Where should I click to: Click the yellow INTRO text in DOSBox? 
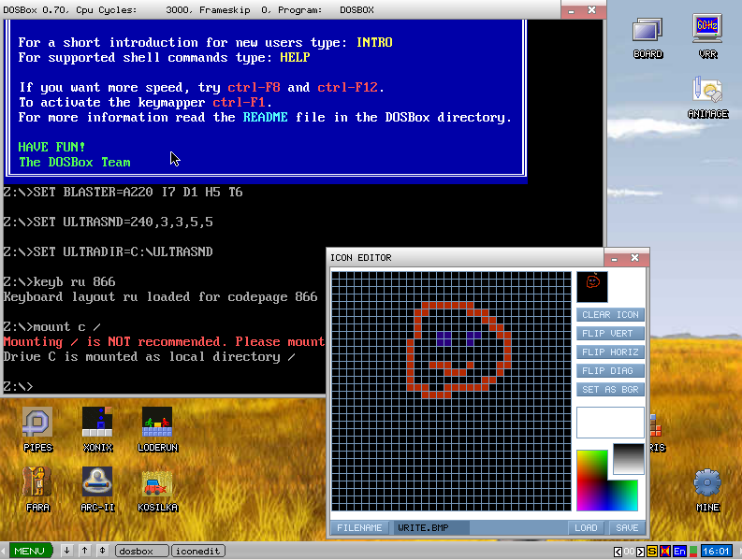pyautogui.click(x=374, y=43)
